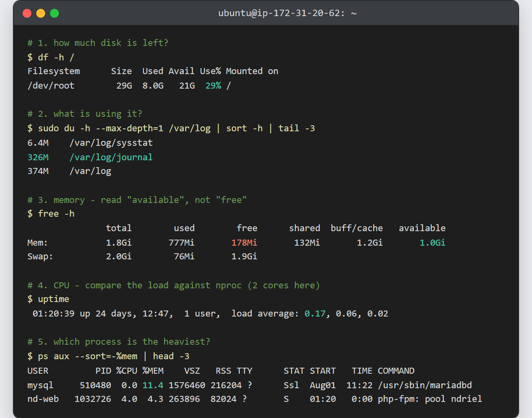532x418 pixels.
Task: Click the '/usr/sbin/mariadbd' command
Action: (425, 385)
